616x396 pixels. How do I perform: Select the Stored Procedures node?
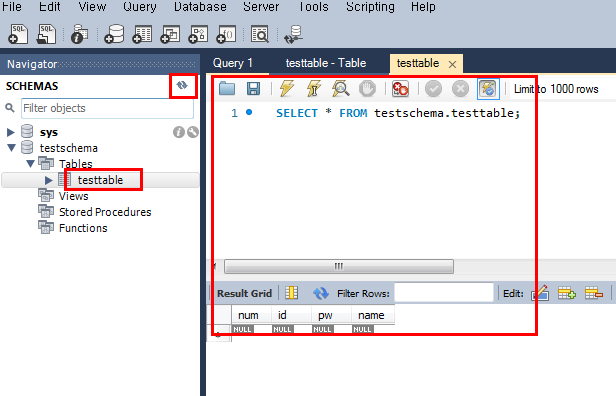(105, 212)
